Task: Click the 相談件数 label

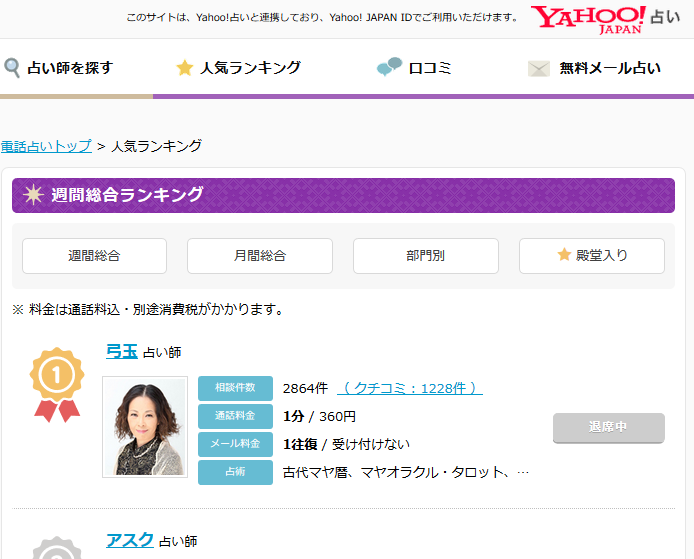Action: tap(235, 388)
